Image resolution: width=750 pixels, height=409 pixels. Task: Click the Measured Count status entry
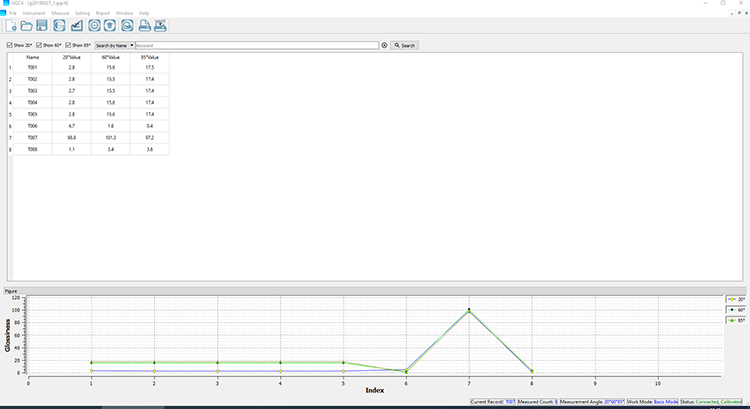[x=538, y=402]
